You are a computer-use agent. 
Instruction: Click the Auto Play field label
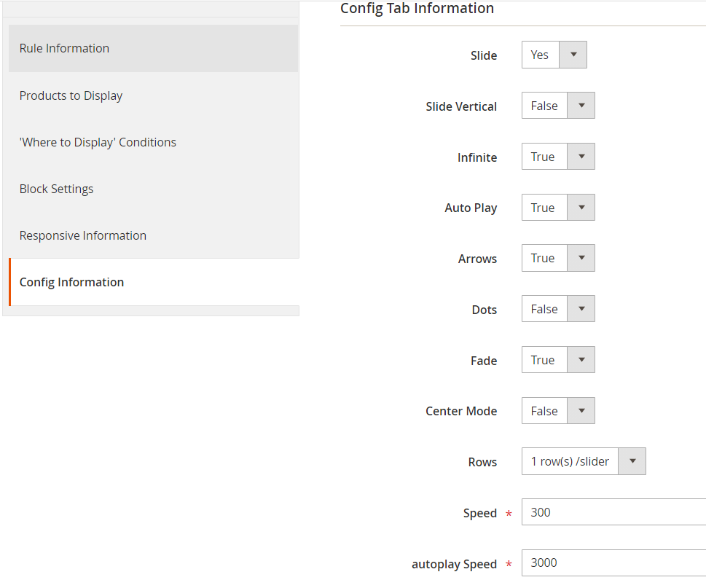(x=471, y=208)
